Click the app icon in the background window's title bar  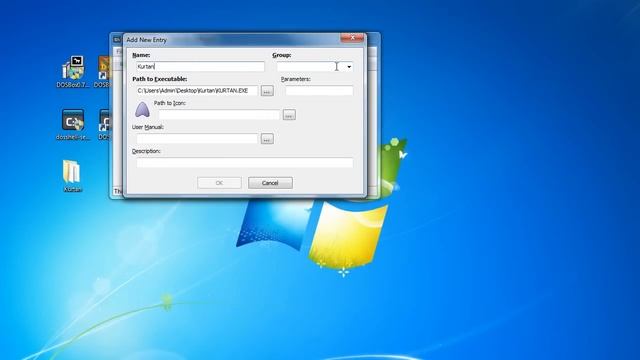point(117,40)
